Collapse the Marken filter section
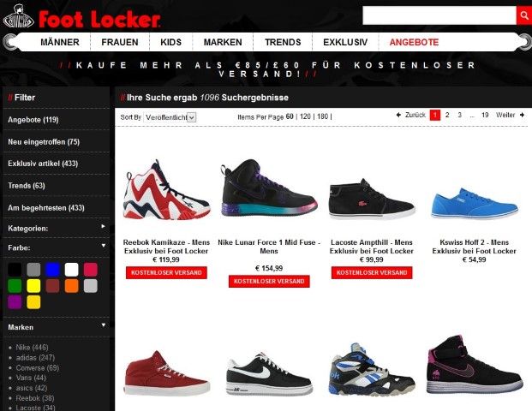Viewport: 532px width, 411px height. (x=104, y=325)
